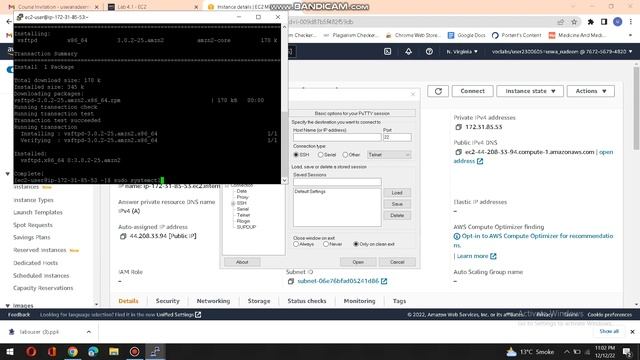Switch to the Security tab
This screenshot has width=640, height=360.
pyautogui.click(x=167, y=301)
